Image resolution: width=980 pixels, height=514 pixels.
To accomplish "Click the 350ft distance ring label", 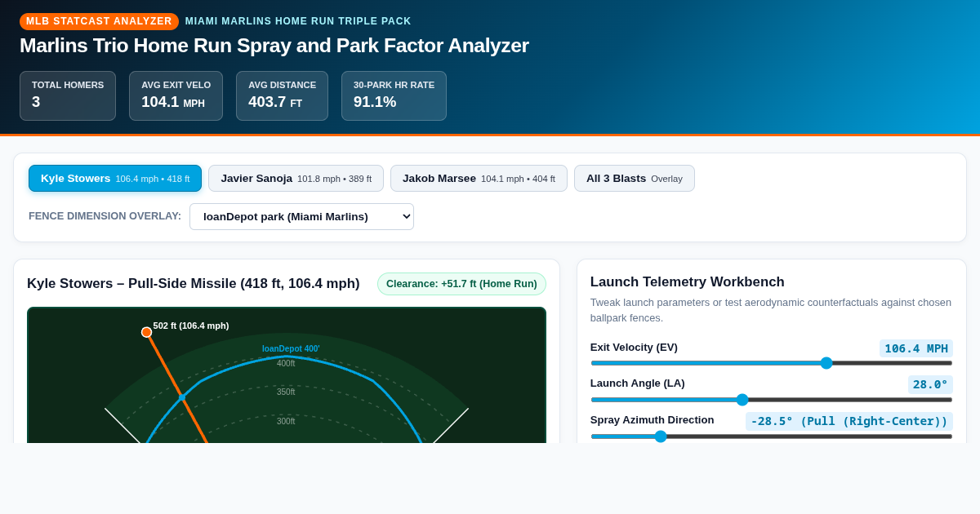I will (x=286, y=392).
